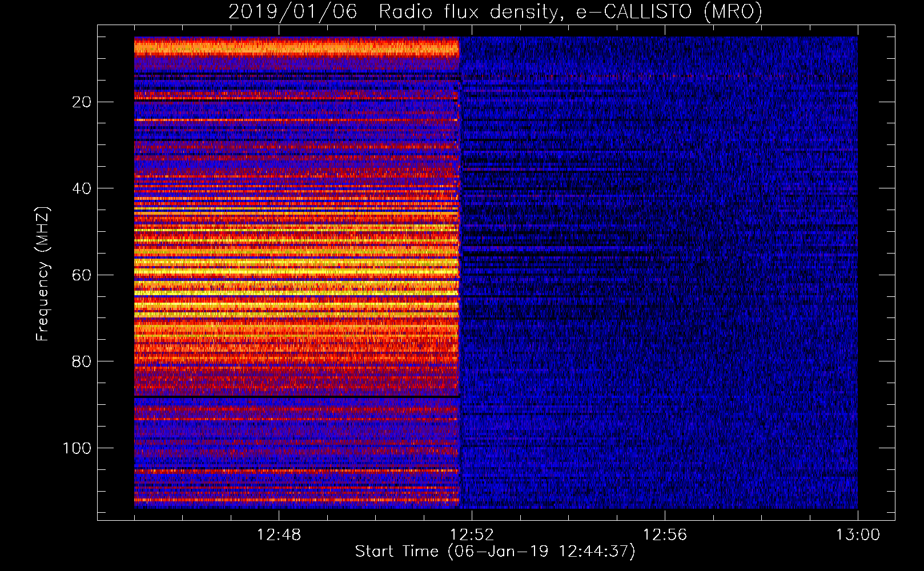924x571 pixels.
Task: Click the 12:56 time axis tick label
Action: (x=665, y=535)
